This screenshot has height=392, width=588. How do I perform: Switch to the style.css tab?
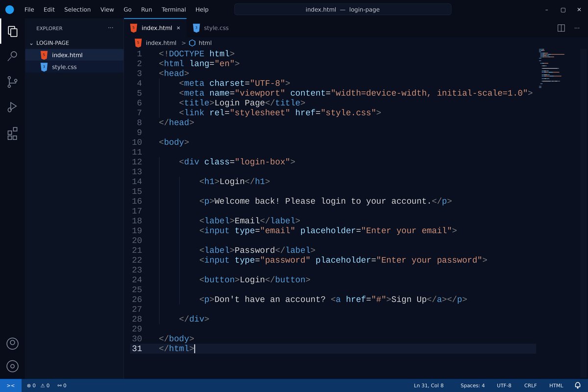tap(212, 28)
